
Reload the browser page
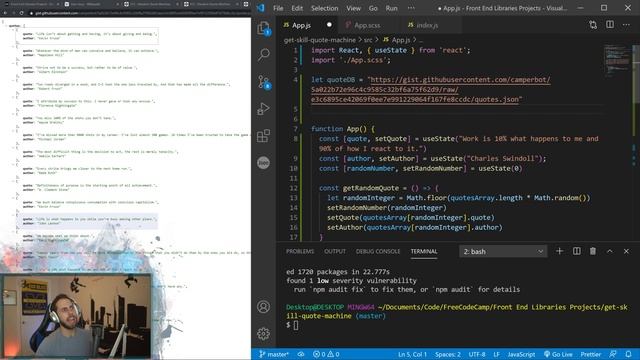coord(21,13)
